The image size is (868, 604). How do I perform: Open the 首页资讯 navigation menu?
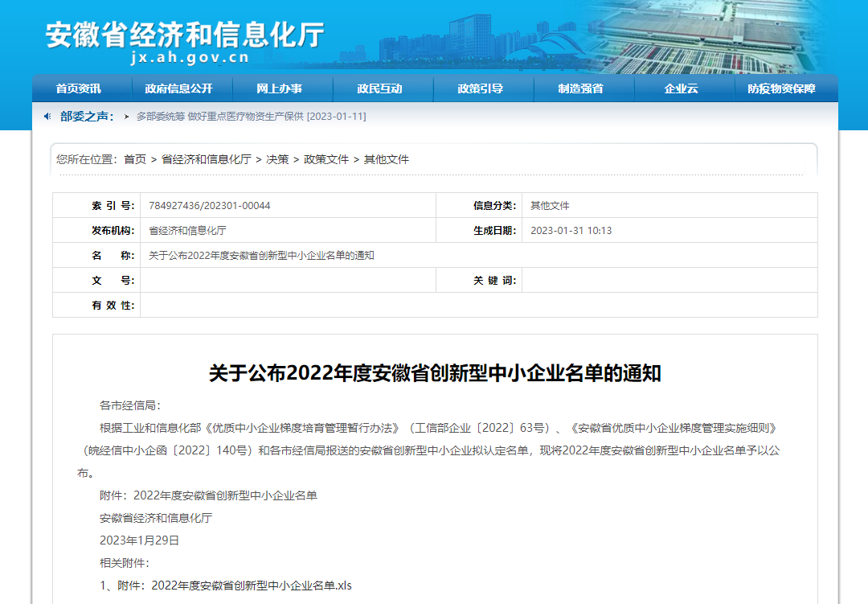[x=80, y=89]
